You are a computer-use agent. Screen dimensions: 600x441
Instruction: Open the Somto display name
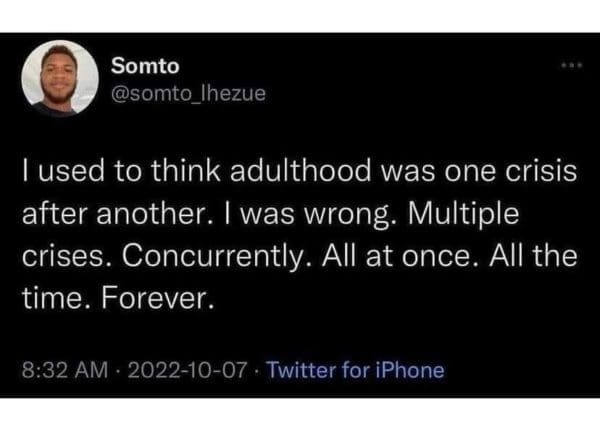point(145,67)
